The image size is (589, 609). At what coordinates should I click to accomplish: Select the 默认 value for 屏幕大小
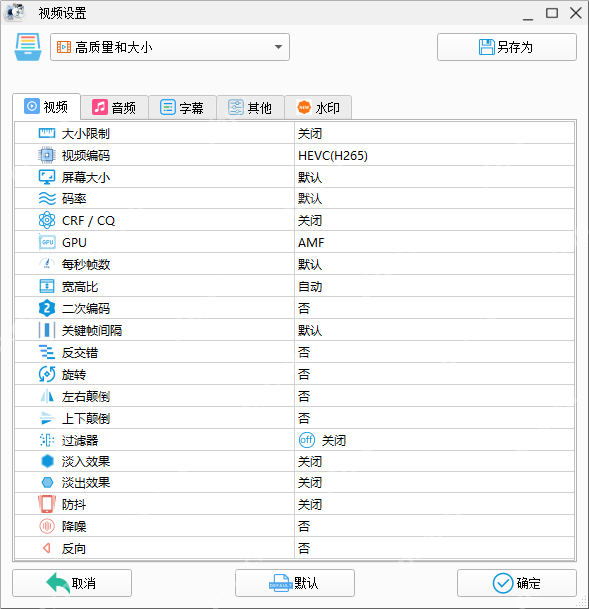tap(434, 177)
